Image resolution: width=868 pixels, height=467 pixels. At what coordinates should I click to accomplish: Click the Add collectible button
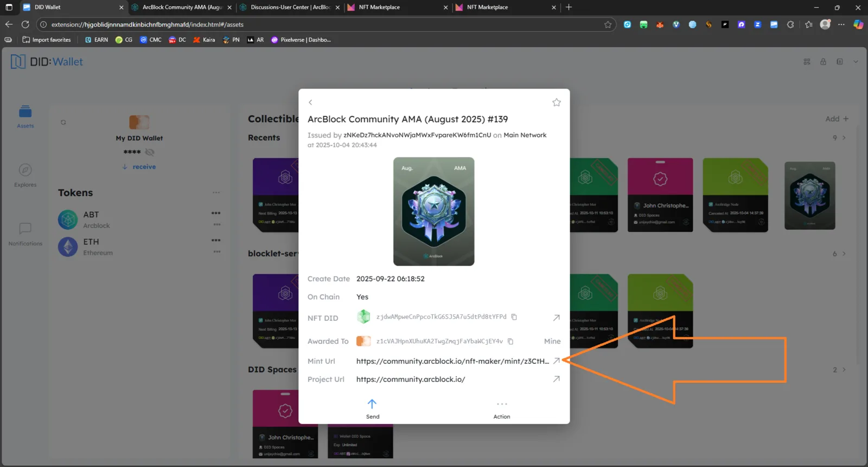[837, 119]
